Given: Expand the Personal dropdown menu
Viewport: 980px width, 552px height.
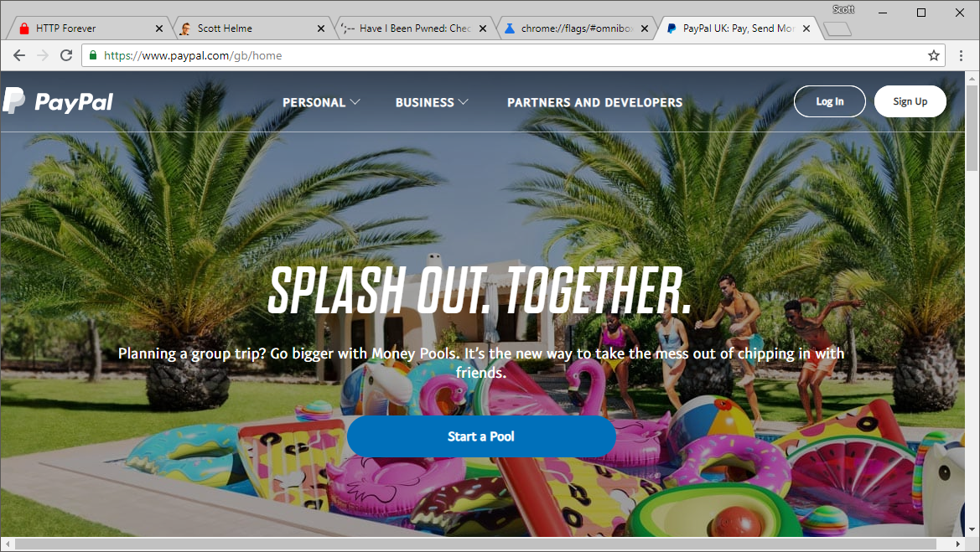Looking at the screenshot, I should tap(320, 102).
